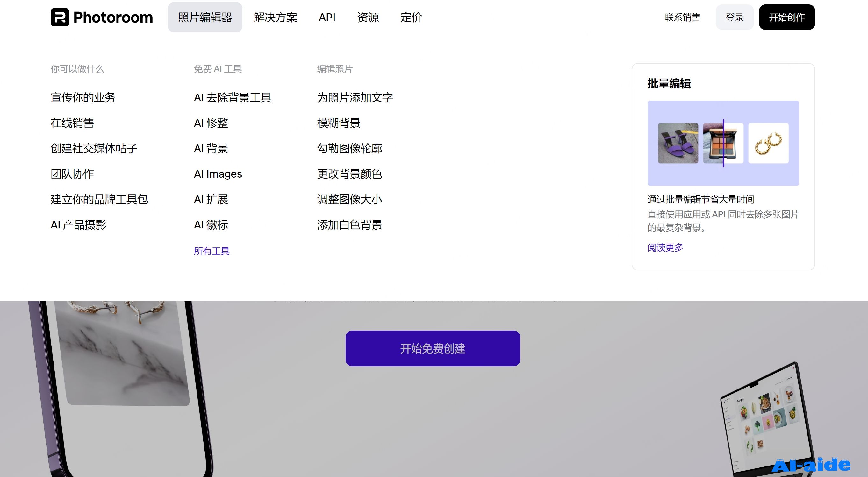The height and width of the screenshot is (477, 868).
Task: Open 团队协作
Action: [72, 174]
